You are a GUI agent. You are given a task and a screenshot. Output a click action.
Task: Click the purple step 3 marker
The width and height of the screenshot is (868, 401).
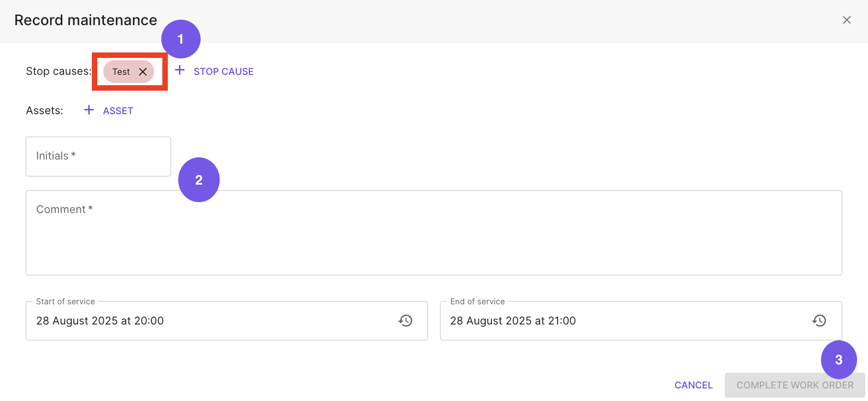pos(839,359)
